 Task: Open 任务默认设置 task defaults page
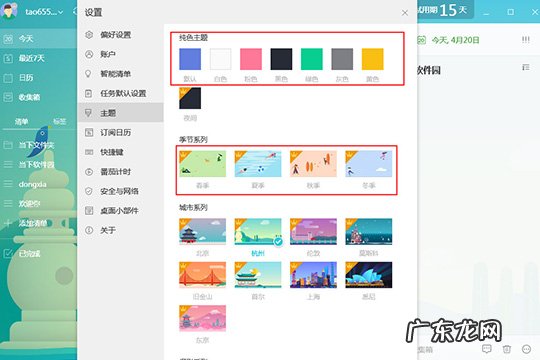point(120,93)
